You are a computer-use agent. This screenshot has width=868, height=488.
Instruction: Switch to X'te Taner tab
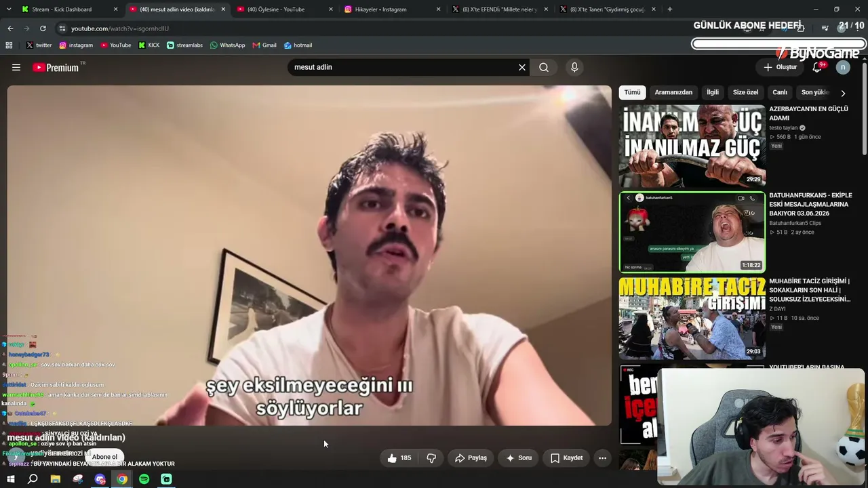[608, 9]
